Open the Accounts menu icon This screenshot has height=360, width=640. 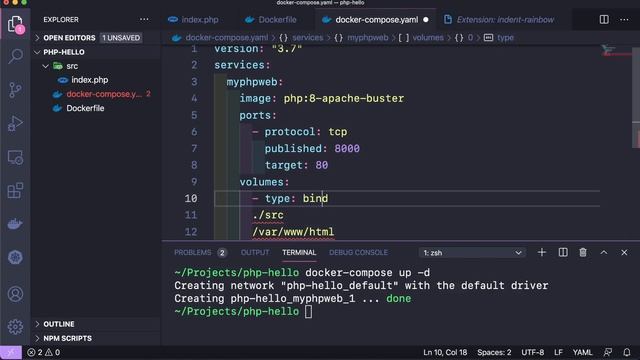(x=15, y=294)
